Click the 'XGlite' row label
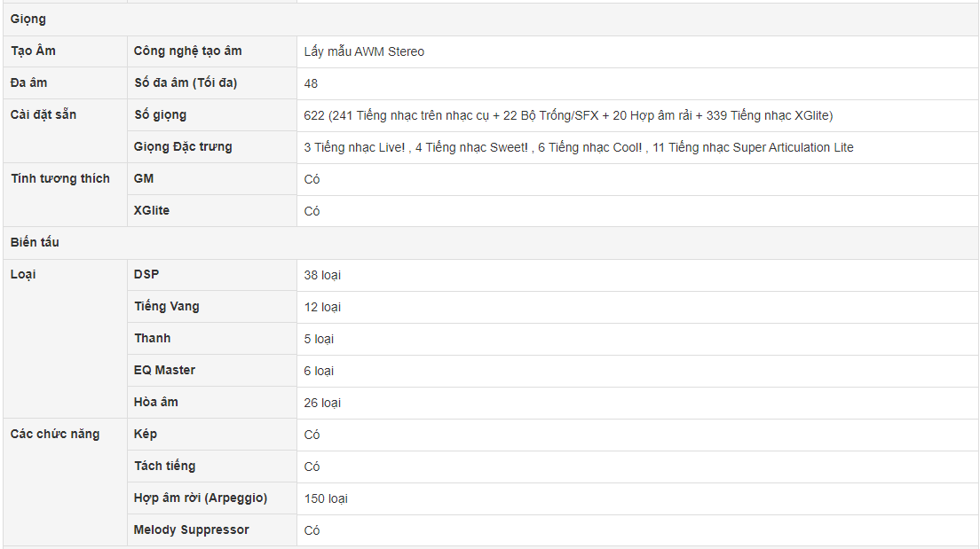The image size is (980, 549). [151, 210]
